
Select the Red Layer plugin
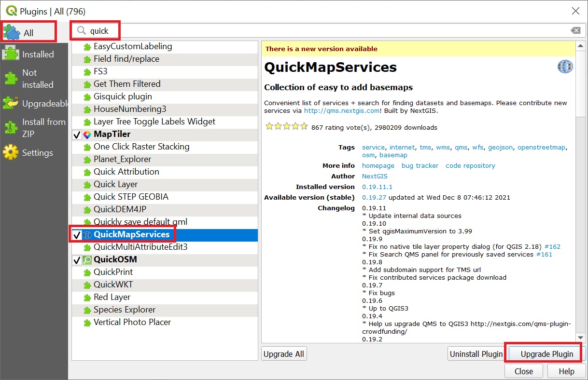165,297
